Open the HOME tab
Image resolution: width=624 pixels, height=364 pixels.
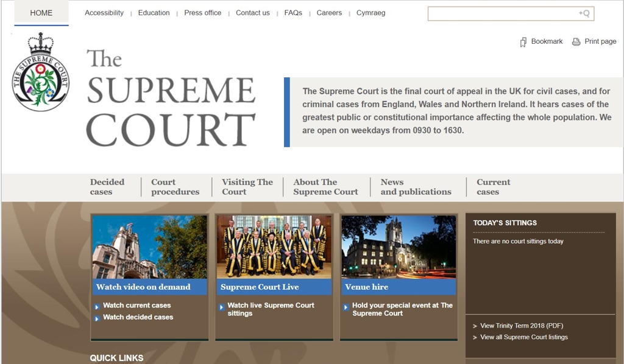(41, 13)
